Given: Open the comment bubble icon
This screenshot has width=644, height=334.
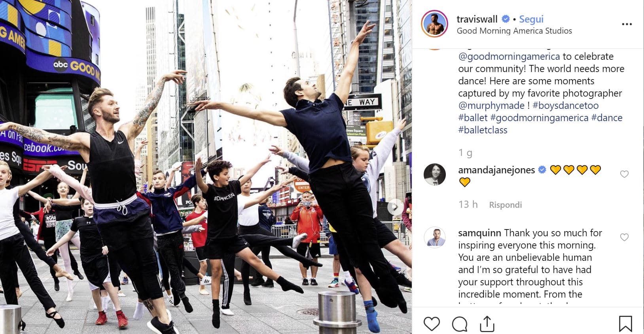Looking at the screenshot, I should [x=460, y=324].
